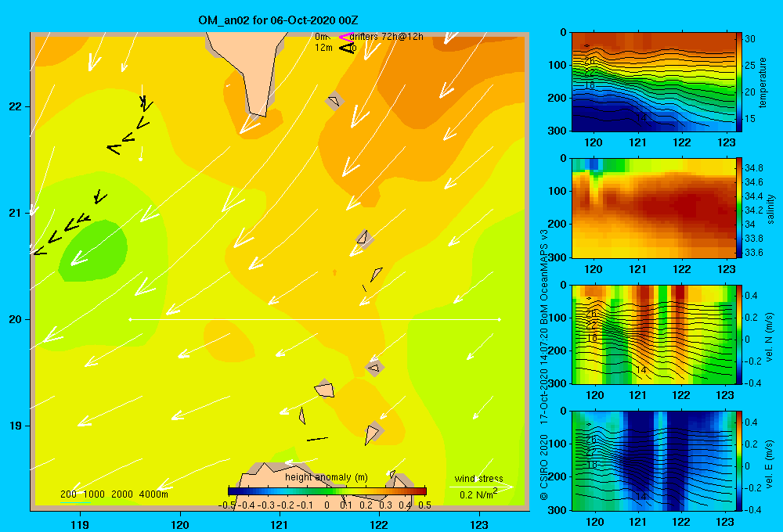Click longitude 120 under the temperature panel

coord(594,142)
